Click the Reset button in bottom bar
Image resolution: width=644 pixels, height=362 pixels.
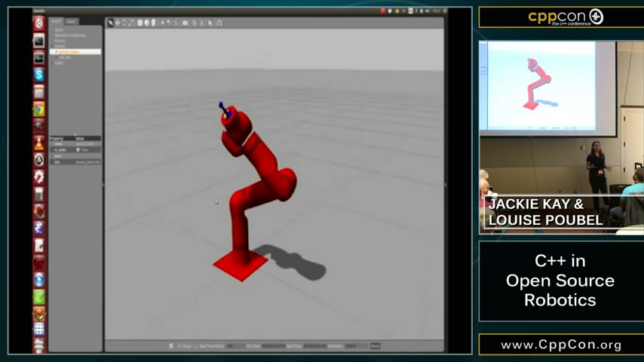[x=375, y=346]
